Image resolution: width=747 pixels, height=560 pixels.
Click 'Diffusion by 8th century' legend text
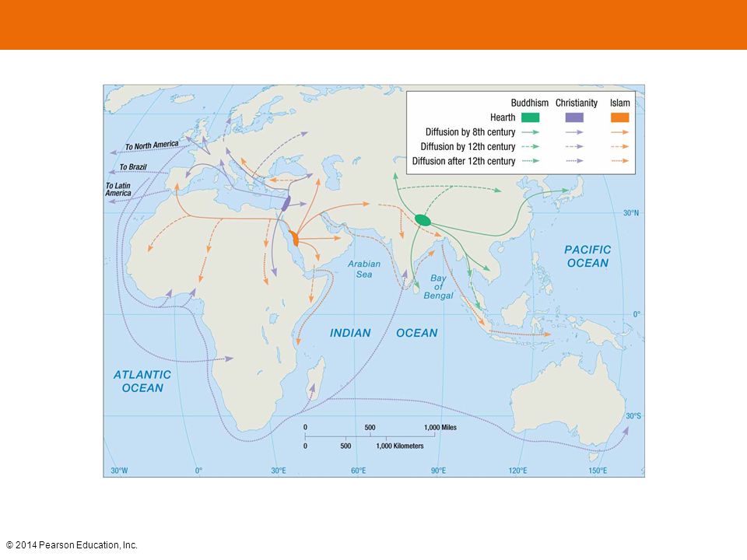[470, 132]
